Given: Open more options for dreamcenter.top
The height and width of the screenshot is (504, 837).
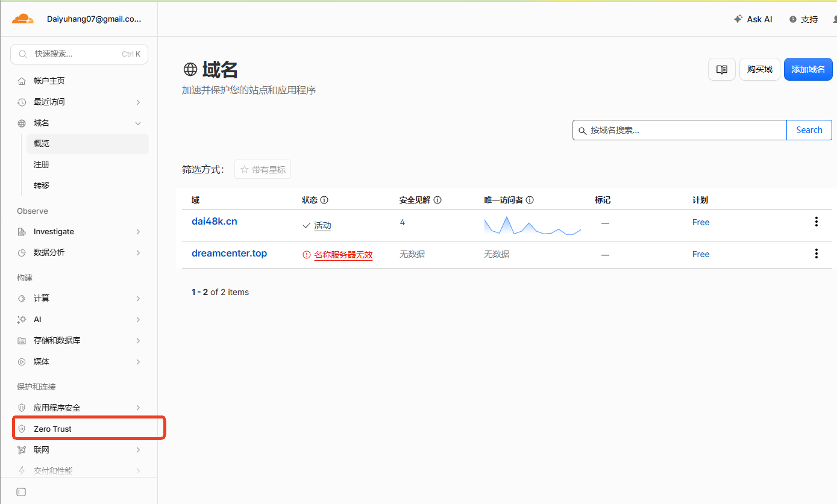Looking at the screenshot, I should point(817,254).
